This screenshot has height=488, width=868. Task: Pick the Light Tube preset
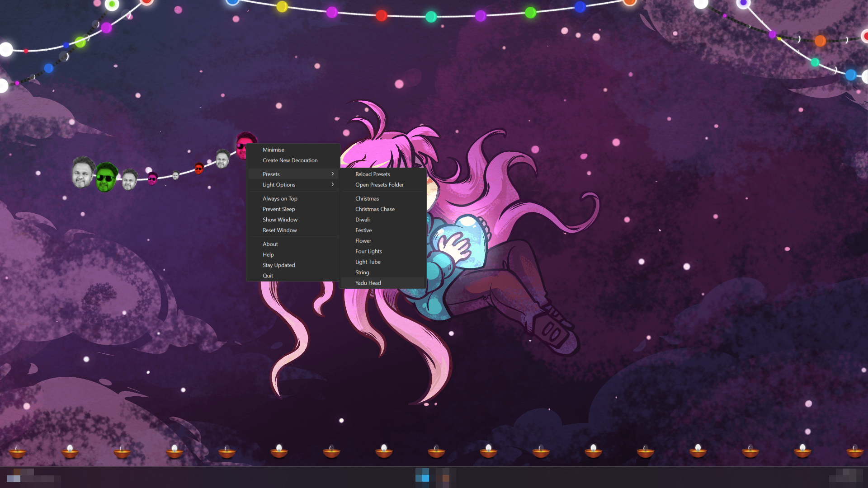coord(368,262)
